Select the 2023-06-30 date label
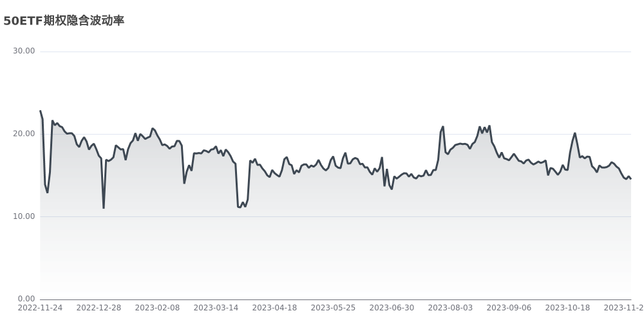644x322 pixels. tap(392, 308)
